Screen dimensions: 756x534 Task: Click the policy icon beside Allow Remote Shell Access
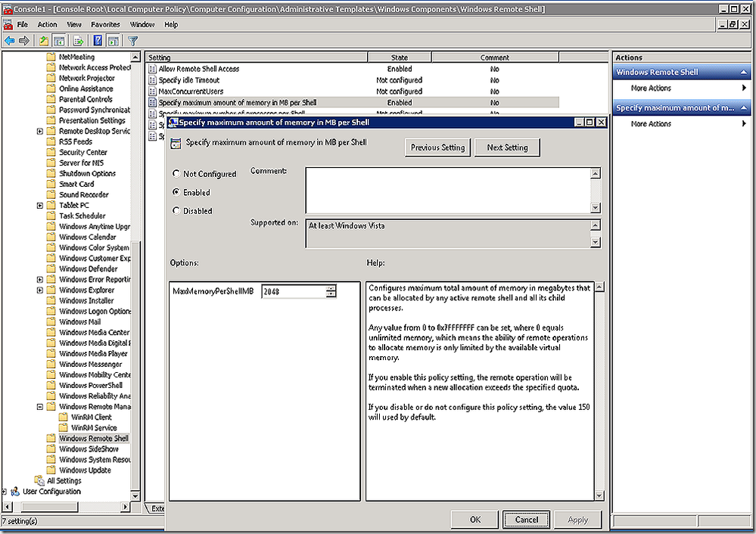(x=152, y=69)
